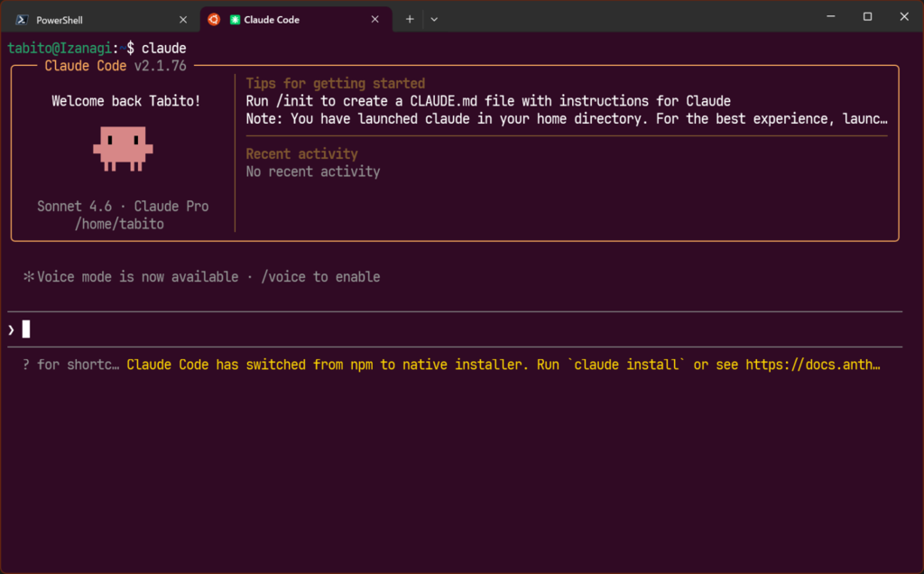Focus the Claude prompt input line
This screenshot has height=574, width=924.
point(455,329)
